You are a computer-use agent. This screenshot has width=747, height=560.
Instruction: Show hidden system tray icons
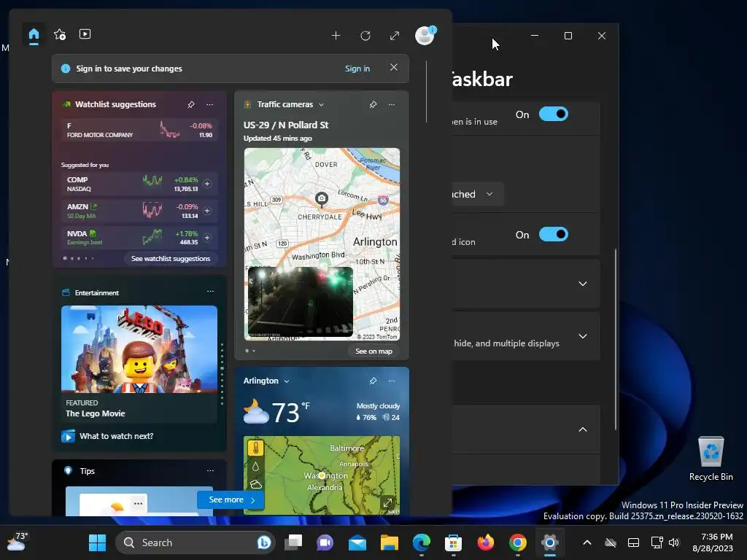(587, 542)
